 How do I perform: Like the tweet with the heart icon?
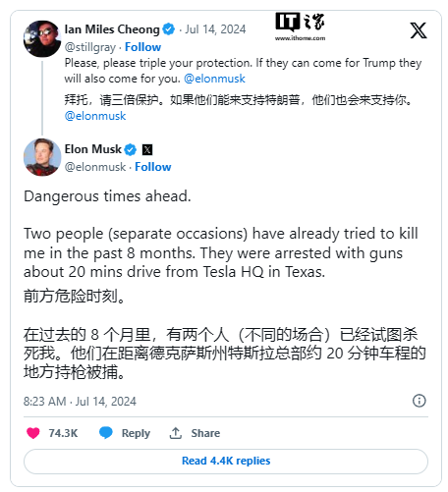(x=32, y=433)
